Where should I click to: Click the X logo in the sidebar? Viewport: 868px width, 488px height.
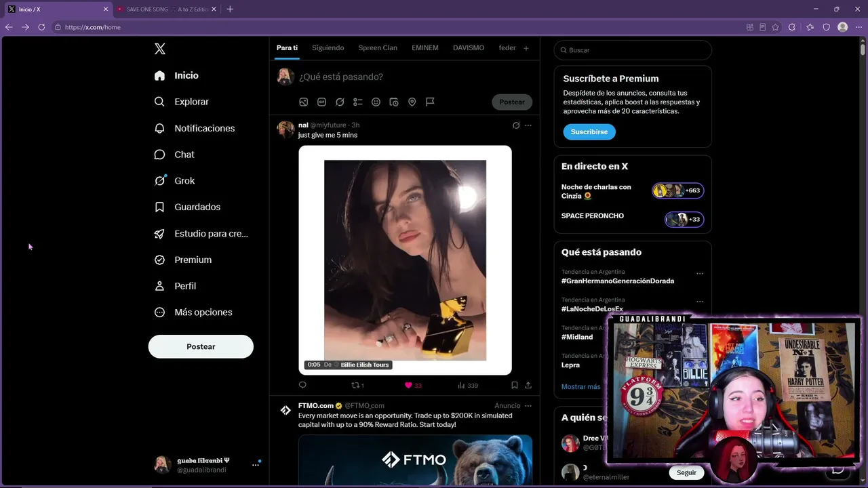pyautogui.click(x=159, y=49)
